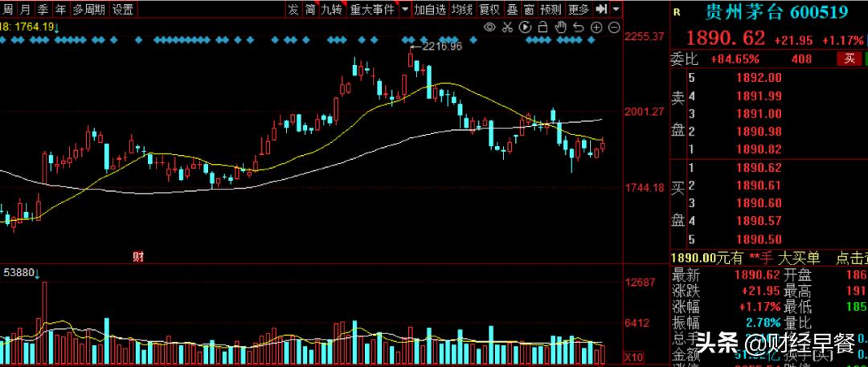
Task: Click the arrow-to-bar panel collapse icon
Action: point(601,9)
